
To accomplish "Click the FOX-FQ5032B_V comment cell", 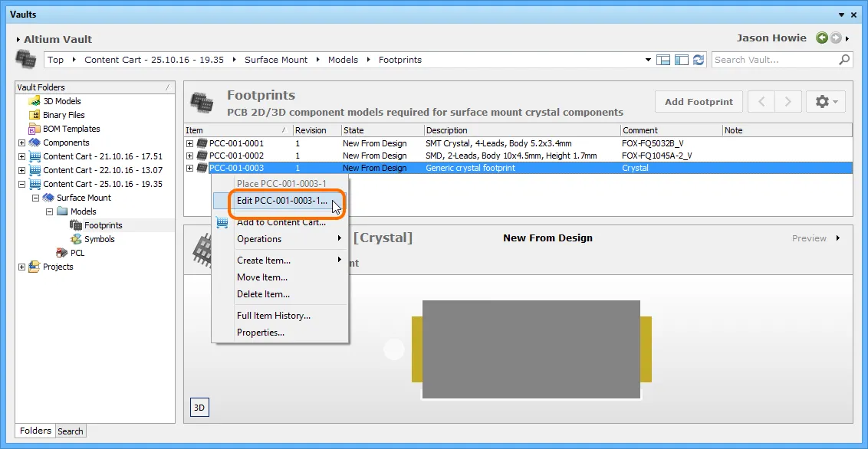I will [x=653, y=143].
